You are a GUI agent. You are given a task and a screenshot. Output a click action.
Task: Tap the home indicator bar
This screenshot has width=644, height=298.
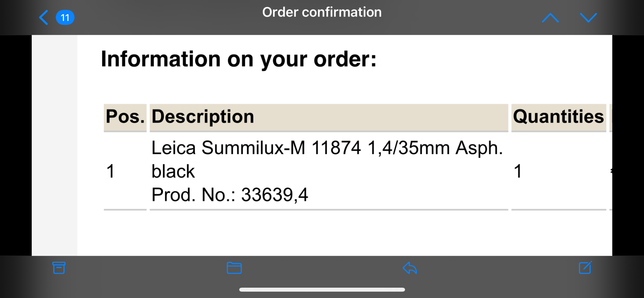tap(322, 290)
